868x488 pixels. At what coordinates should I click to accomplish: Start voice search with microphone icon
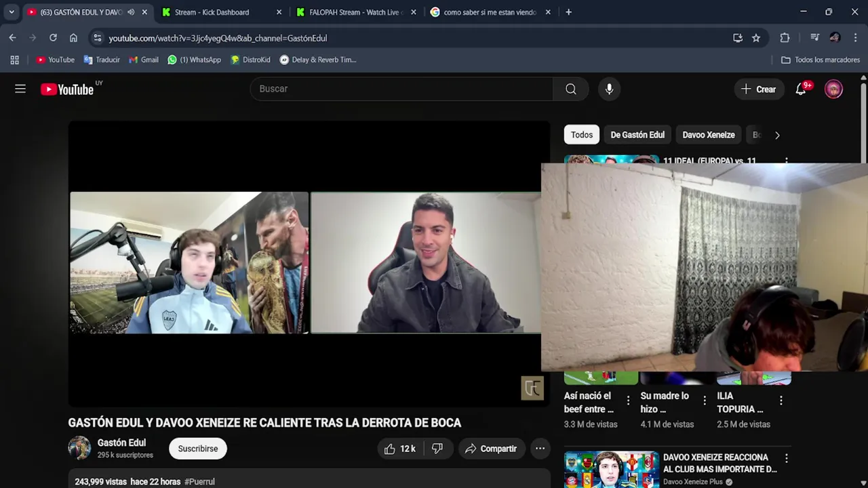click(609, 89)
